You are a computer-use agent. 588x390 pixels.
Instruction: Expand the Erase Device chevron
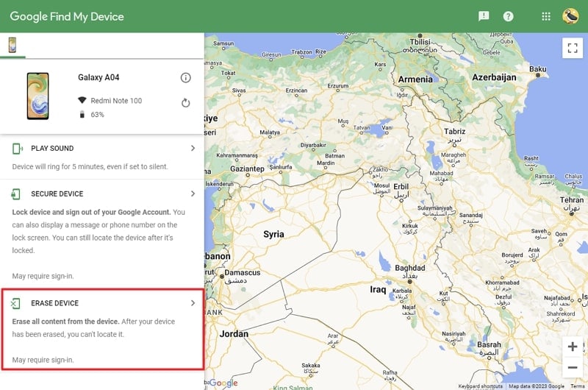click(x=193, y=303)
